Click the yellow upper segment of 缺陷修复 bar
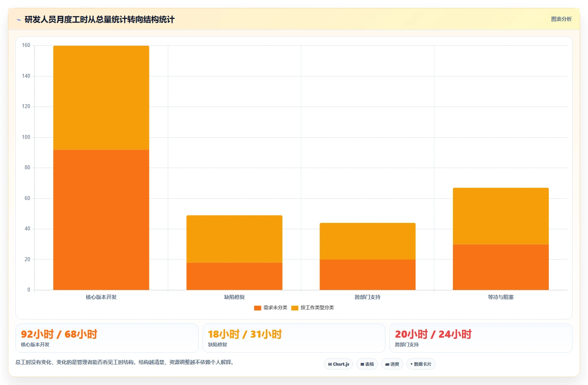 pyautogui.click(x=234, y=239)
